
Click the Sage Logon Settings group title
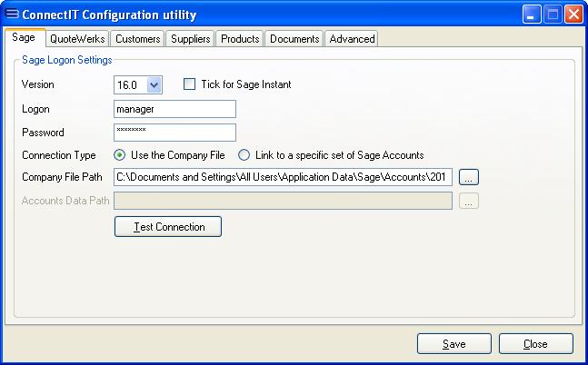(67, 60)
